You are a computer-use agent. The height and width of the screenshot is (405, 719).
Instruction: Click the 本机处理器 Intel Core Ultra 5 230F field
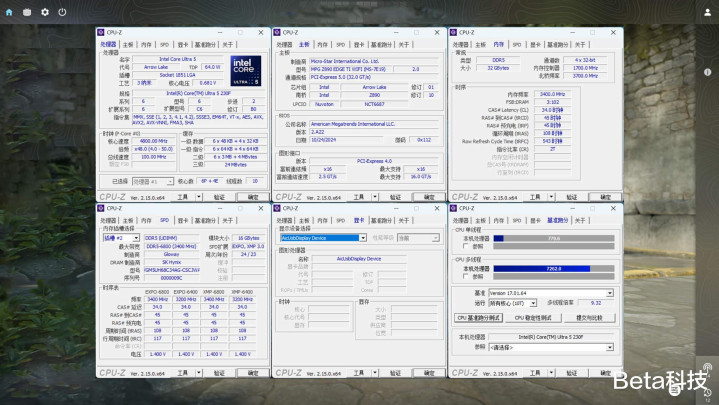pos(551,337)
